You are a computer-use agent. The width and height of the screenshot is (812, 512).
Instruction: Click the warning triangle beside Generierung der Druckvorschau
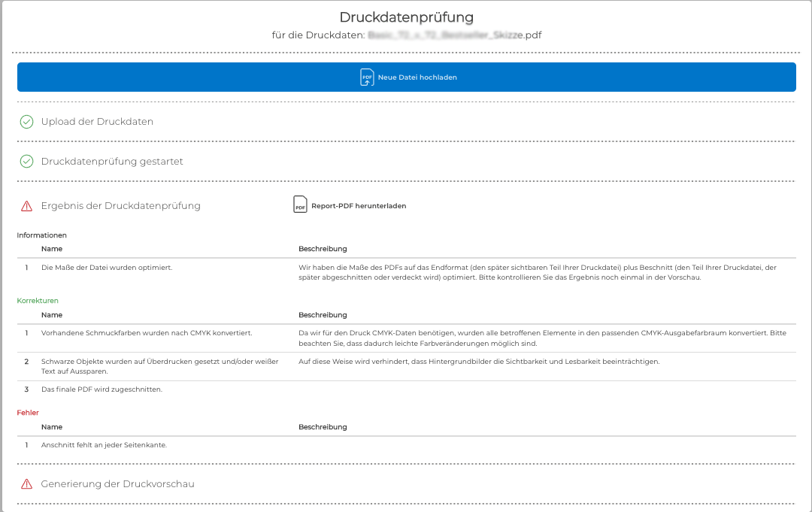click(26, 484)
